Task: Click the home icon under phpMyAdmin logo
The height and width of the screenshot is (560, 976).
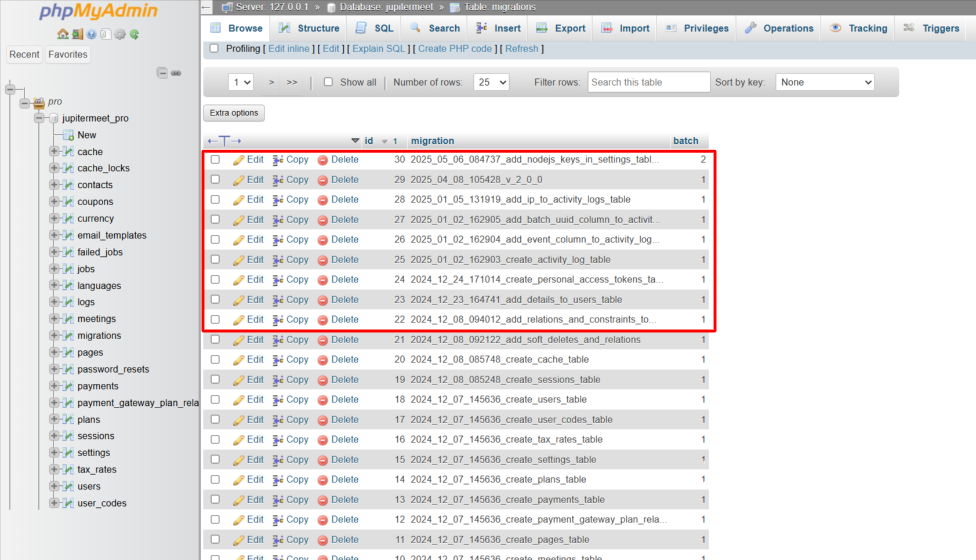Action: pyautogui.click(x=63, y=34)
